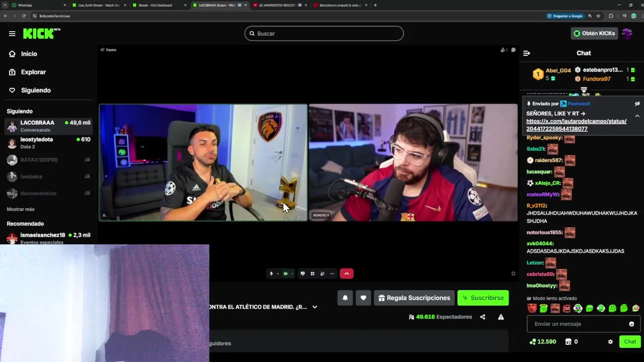Click gifter Fundora97
The image size is (644, 362).
point(597,79)
